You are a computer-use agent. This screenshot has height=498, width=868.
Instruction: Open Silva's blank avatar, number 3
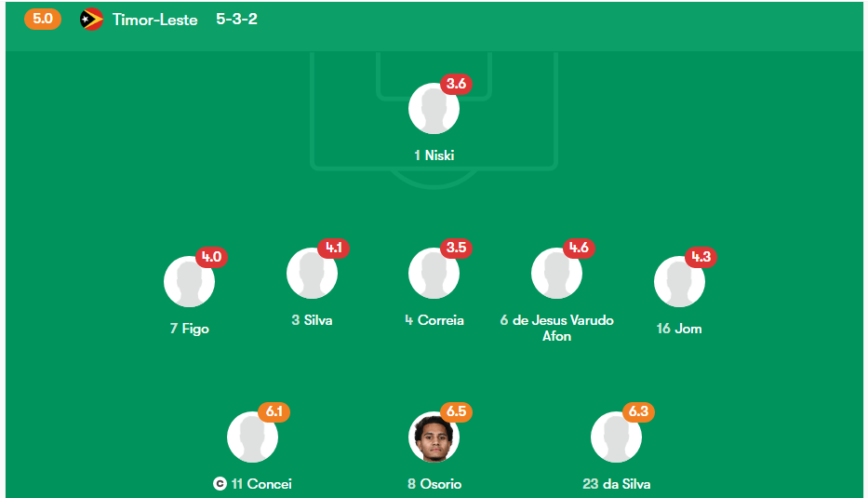click(313, 273)
